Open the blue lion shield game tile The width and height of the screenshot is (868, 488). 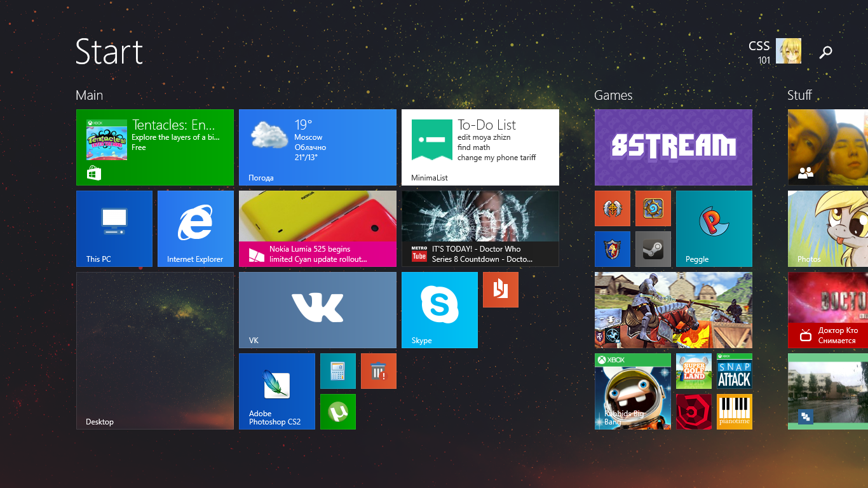pos(613,249)
